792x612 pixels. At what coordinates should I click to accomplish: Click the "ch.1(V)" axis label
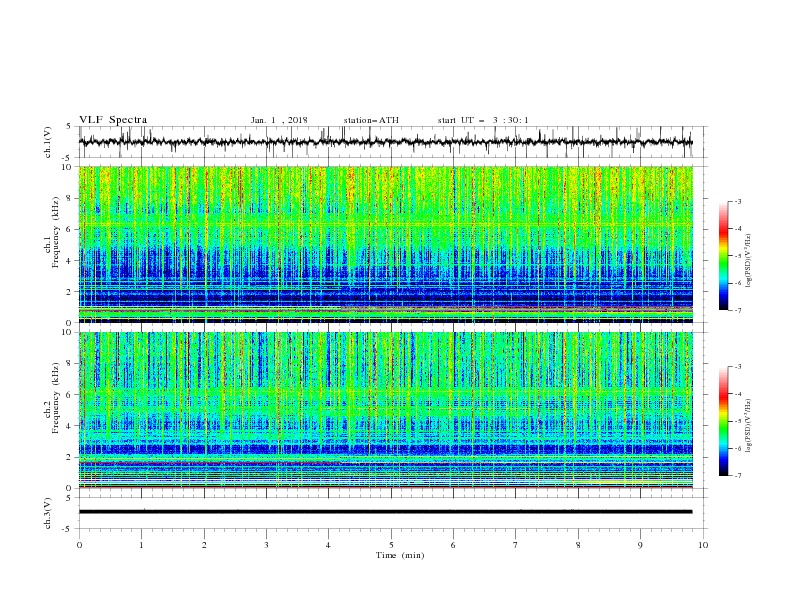coord(48,142)
